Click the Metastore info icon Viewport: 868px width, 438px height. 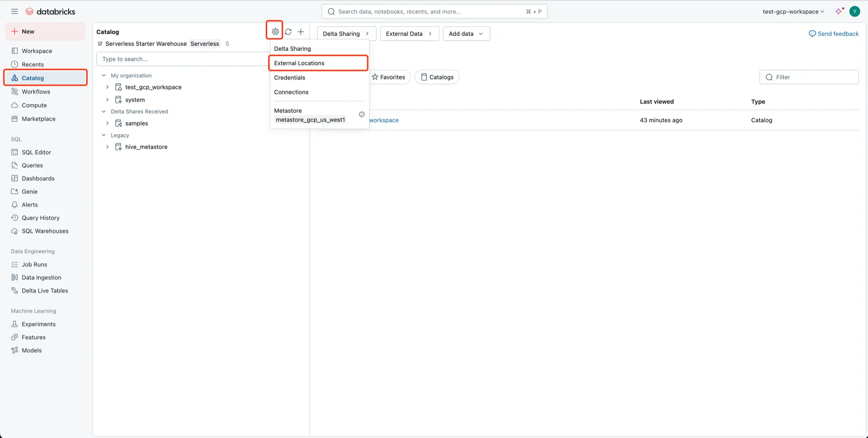[362, 114]
